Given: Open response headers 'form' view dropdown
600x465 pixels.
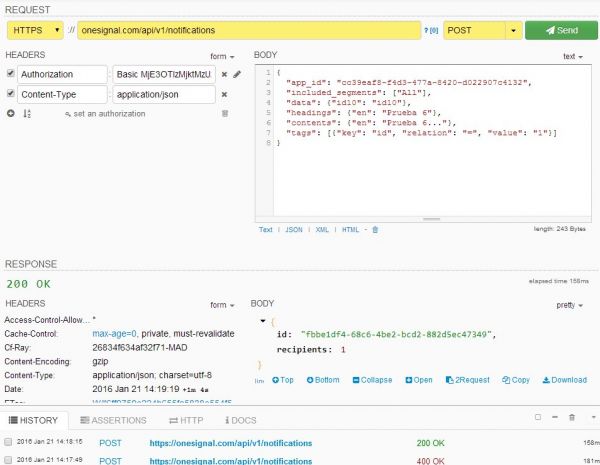Looking at the screenshot, I should coord(222,305).
